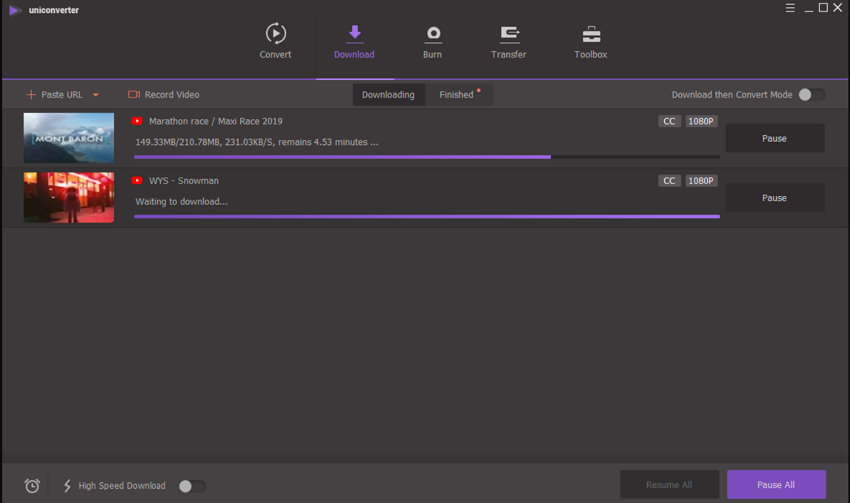Maximize the uniconverter window

coord(823,8)
